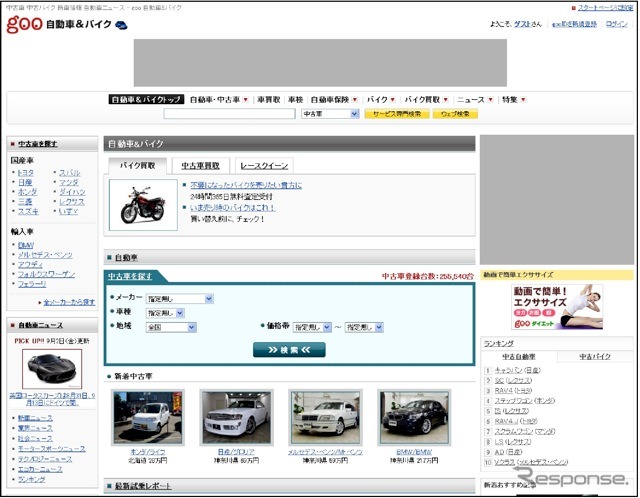640x498 pixels.
Task: Click the yellow サービス専門検索 button
Action: 397,114
